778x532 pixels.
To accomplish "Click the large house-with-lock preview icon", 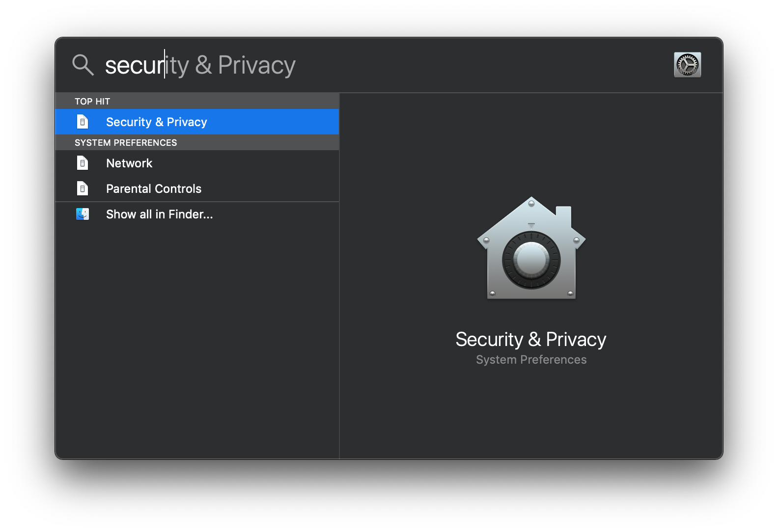I will [531, 249].
